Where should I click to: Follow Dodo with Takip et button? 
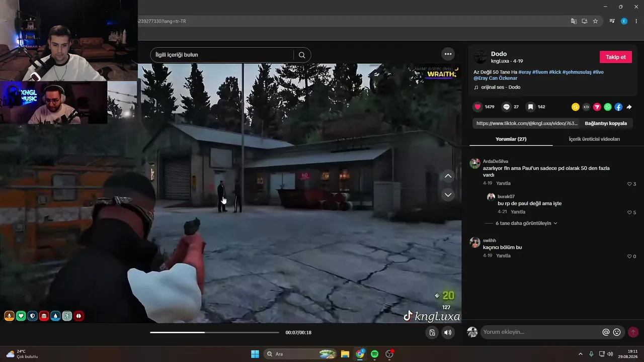pos(615,57)
